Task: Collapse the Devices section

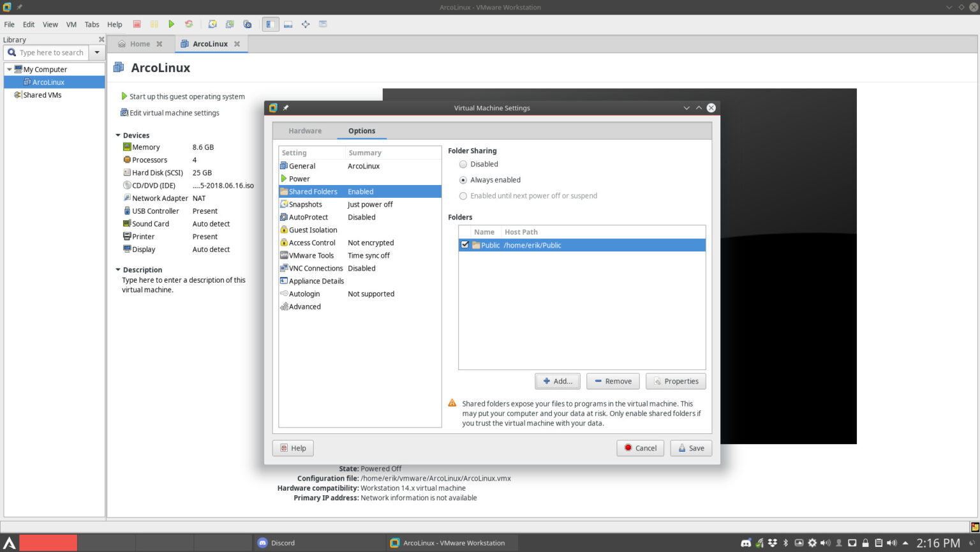Action: click(117, 135)
